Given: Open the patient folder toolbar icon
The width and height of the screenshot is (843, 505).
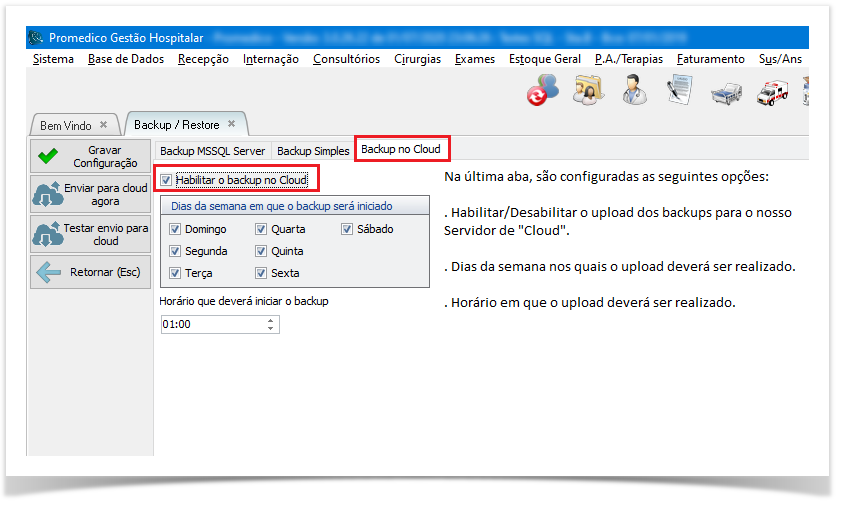Looking at the screenshot, I should tap(588, 91).
